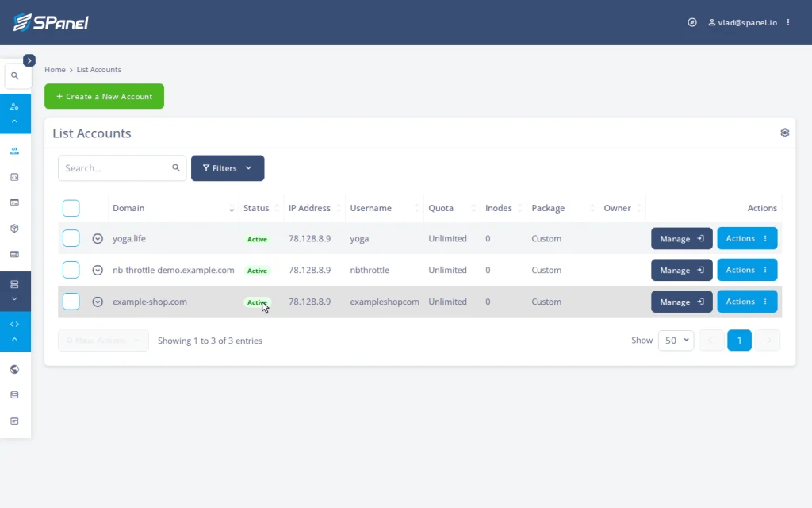Sort table by Inodes column

click(504, 208)
